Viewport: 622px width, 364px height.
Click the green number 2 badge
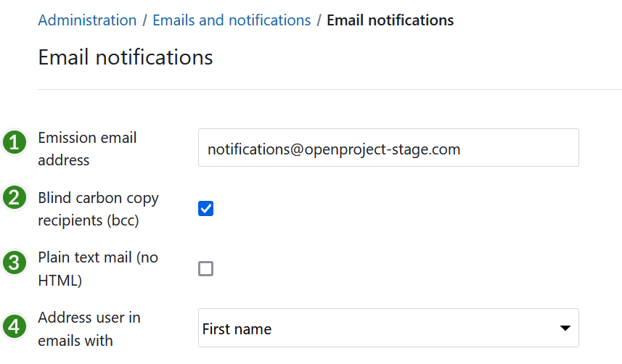pyautogui.click(x=14, y=198)
